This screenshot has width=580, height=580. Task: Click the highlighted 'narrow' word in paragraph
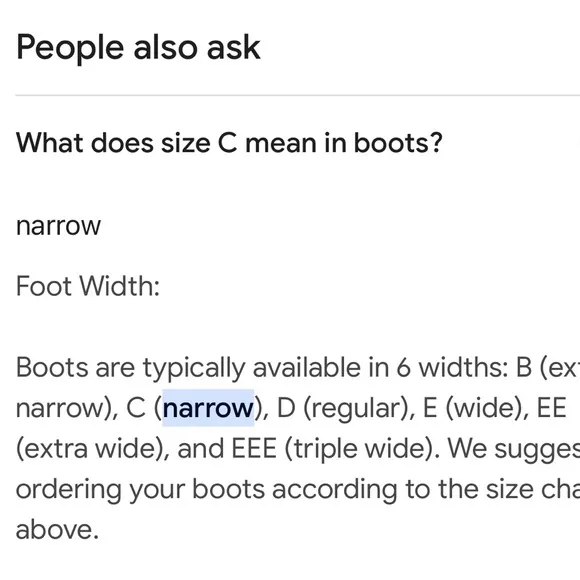click(x=208, y=408)
